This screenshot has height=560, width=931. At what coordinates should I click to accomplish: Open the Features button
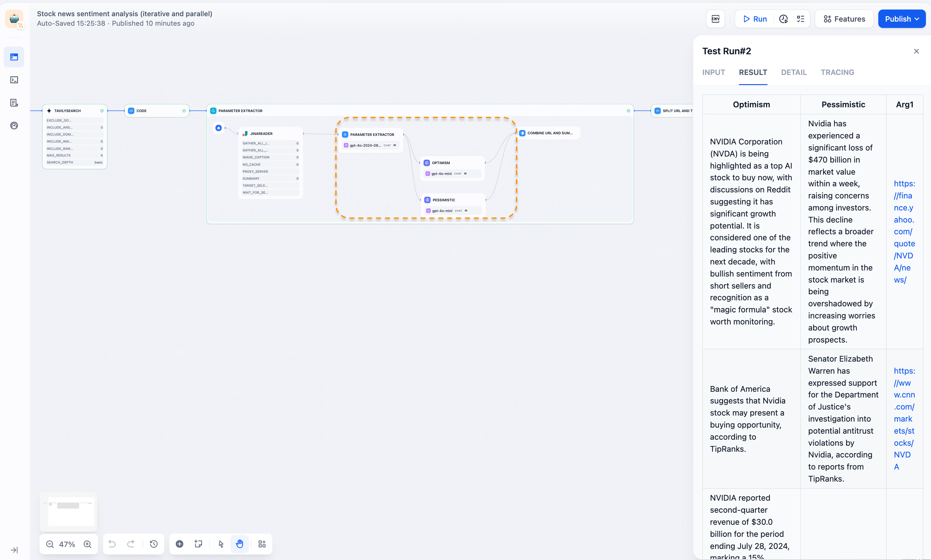point(844,19)
